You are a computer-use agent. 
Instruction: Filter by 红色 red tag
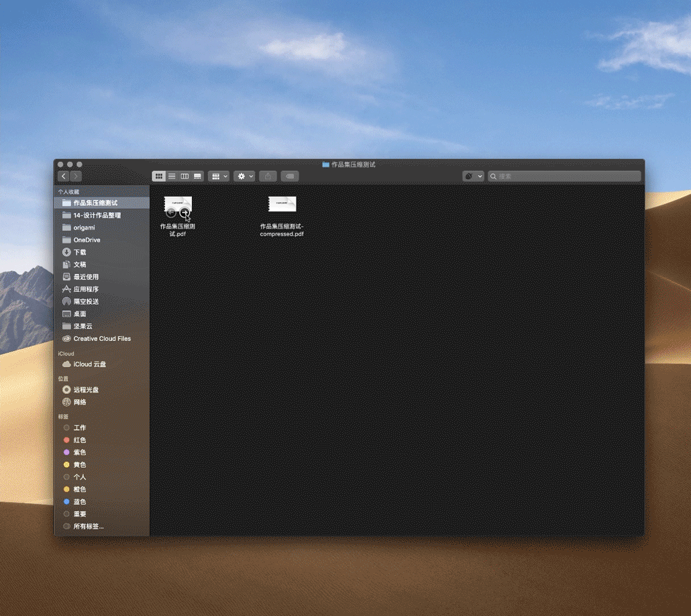(102, 440)
